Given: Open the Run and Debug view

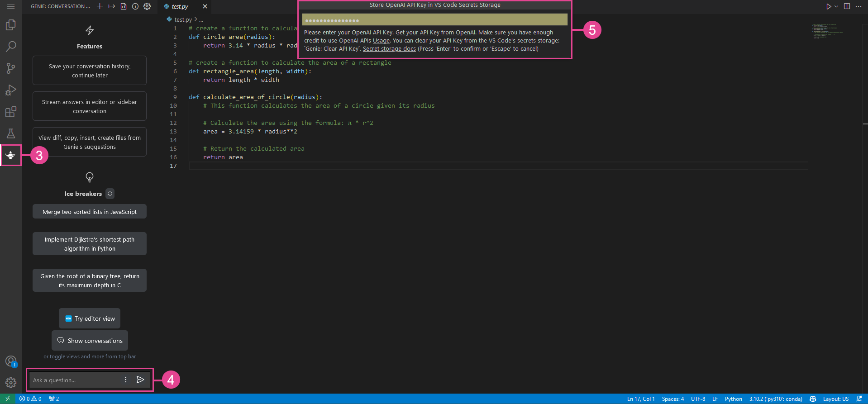Looking at the screenshot, I should [x=11, y=90].
